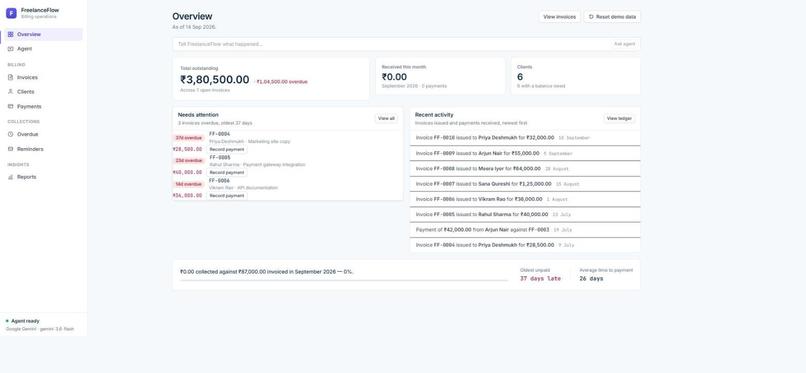The image size is (806, 373).
Task: Select the 37d overdue badge
Action: pyautogui.click(x=188, y=138)
